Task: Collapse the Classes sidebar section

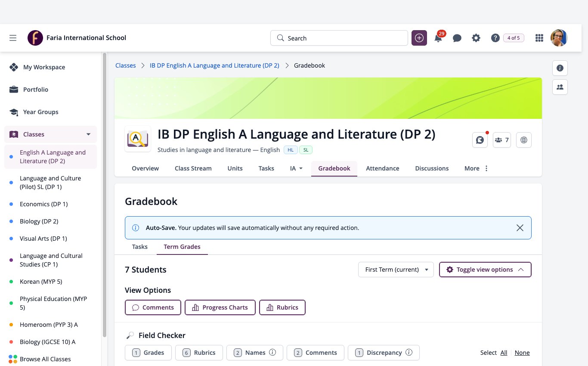Action: tap(88, 134)
